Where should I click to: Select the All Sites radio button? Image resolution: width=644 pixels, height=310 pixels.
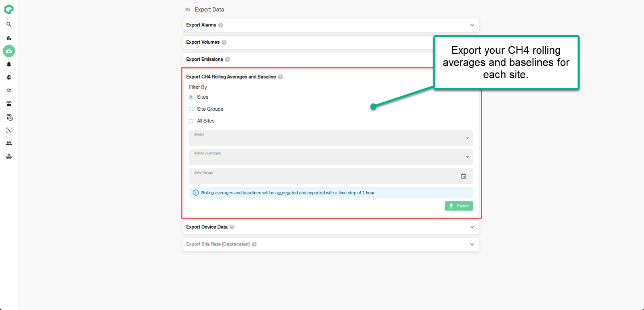point(191,121)
